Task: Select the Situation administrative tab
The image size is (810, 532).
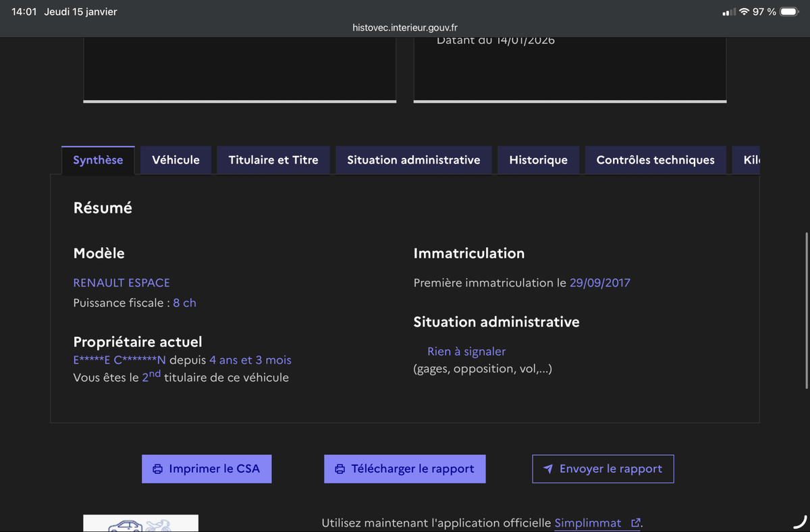Action: [x=414, y=160]
